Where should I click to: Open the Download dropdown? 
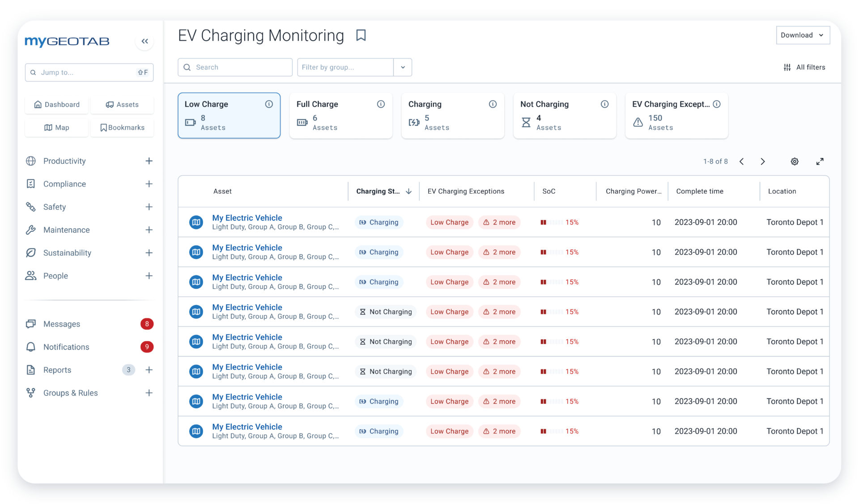pyautogui.click(x=803, y=35)
